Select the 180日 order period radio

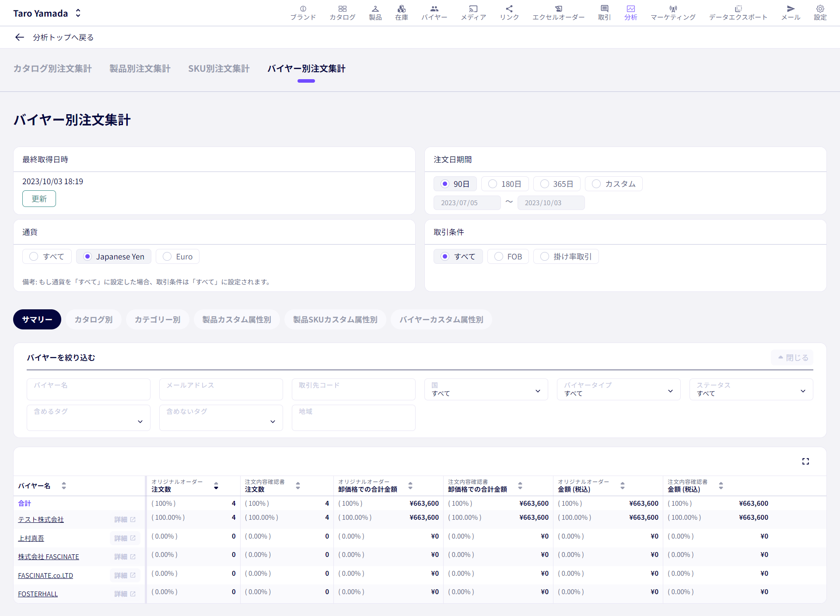coord(505,184)
